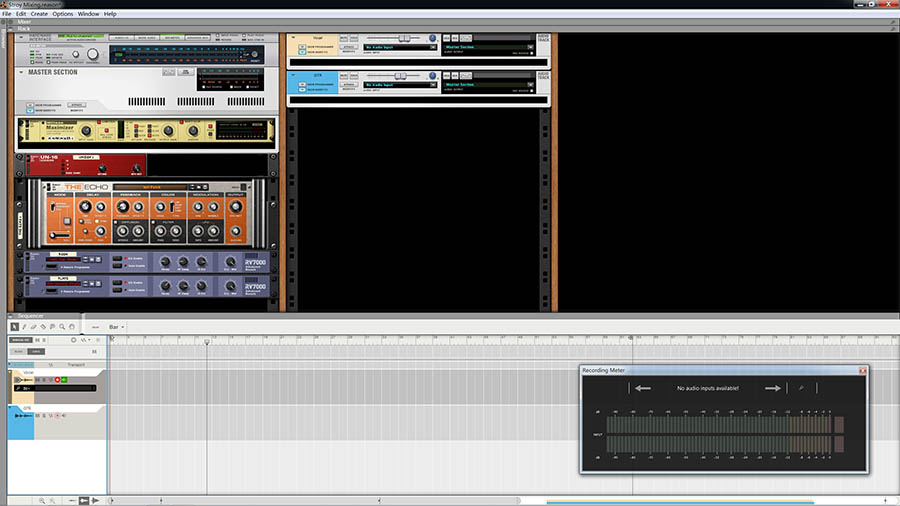Open GTR device Master Section output selector
Viewport: 900px width, 506px height.
point(488,84)
